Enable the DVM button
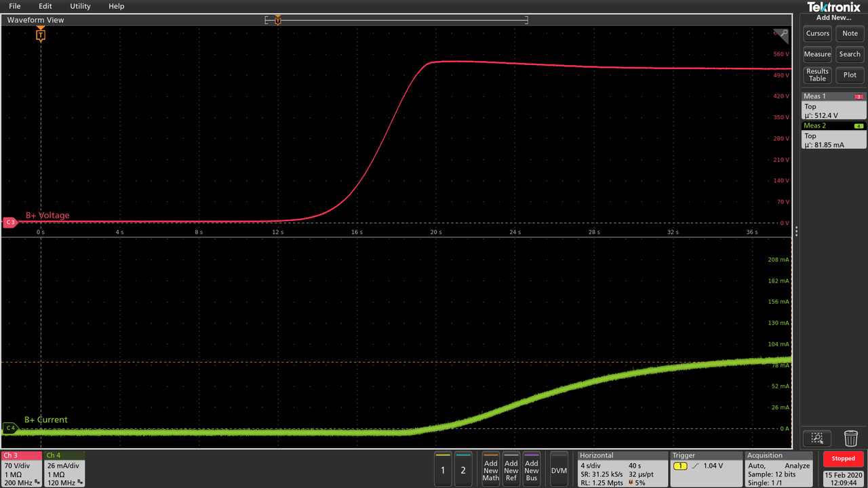This screenshot has width=868, height=488. tap(559, 468)
